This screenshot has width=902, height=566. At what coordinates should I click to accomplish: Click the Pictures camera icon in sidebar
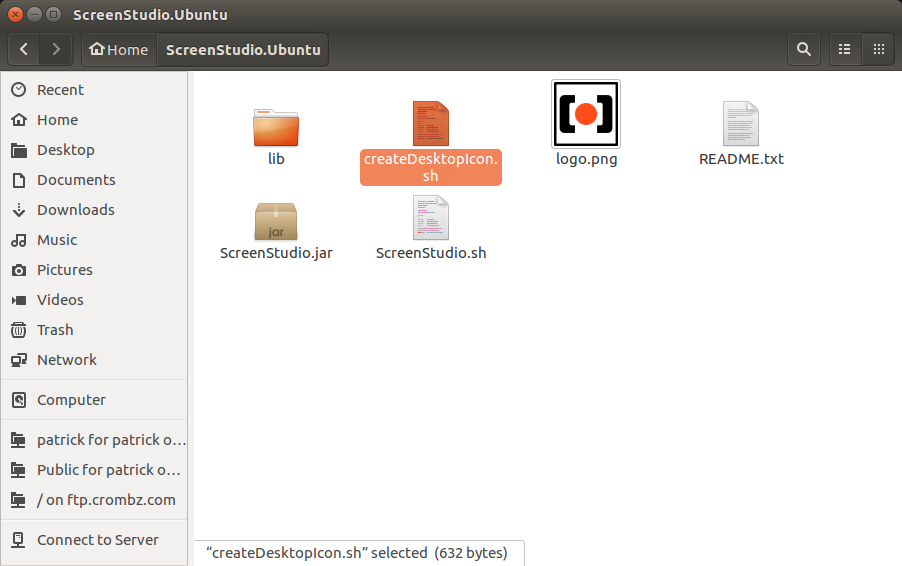click(x=19, y=270)
